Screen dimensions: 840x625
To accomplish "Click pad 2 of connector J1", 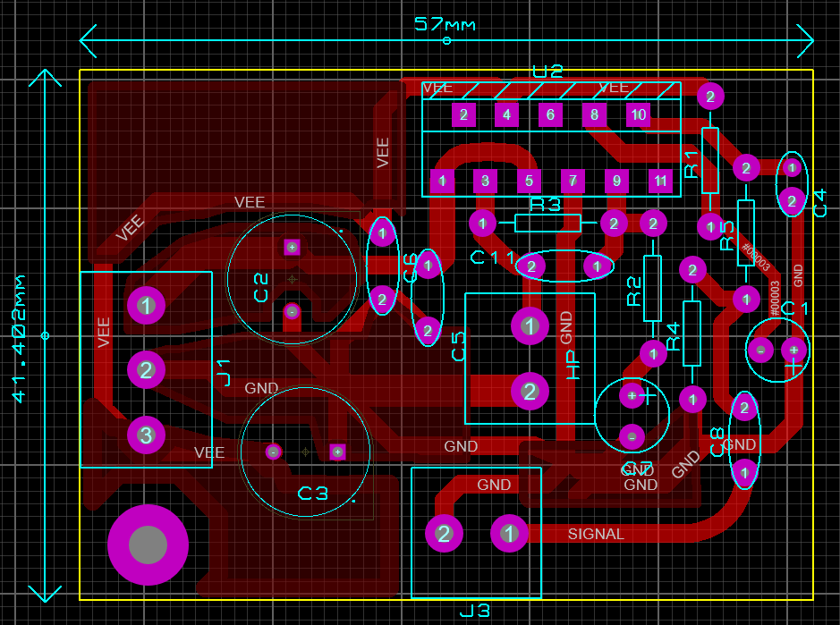I will click(146, 370).
